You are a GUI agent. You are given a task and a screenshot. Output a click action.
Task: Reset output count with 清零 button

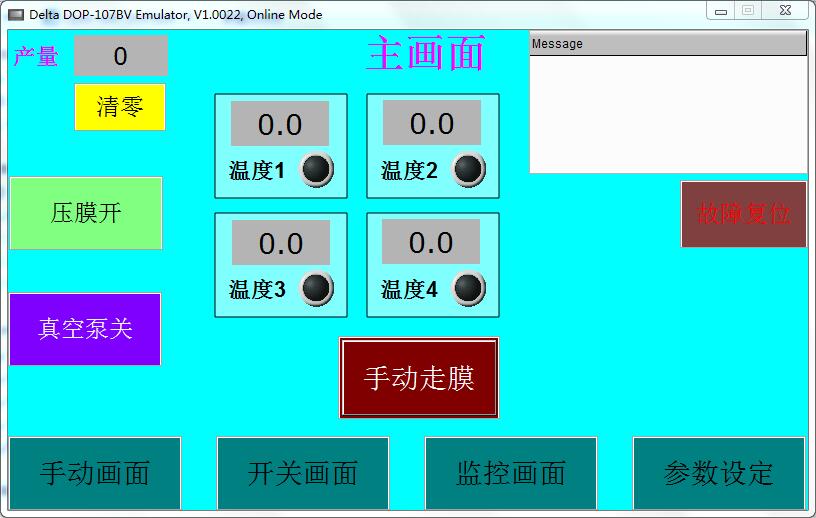(120, 107)
